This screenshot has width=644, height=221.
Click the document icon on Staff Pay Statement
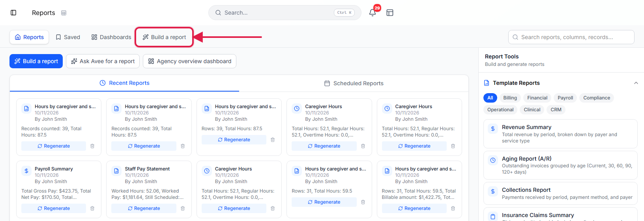pos(116,171)
